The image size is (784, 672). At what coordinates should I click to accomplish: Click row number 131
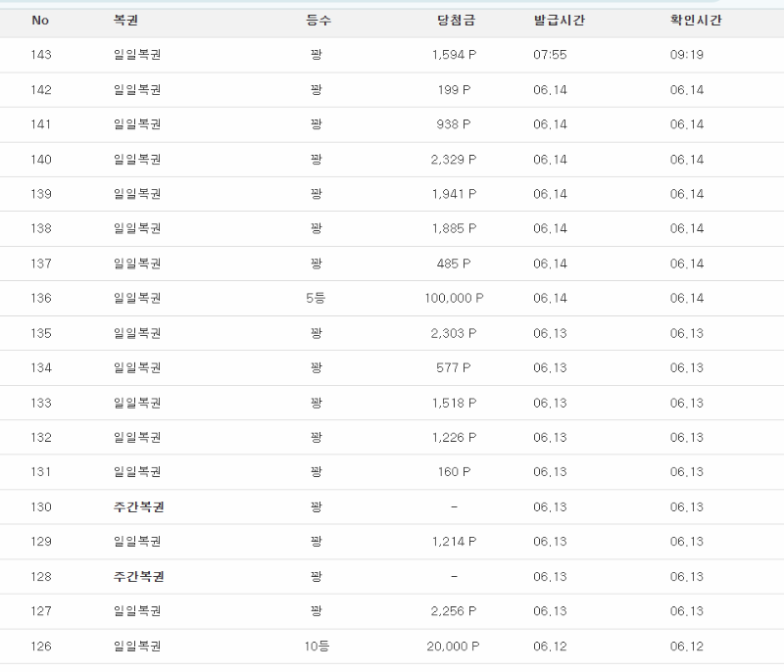pyautogui.click(x=41, y=472)
